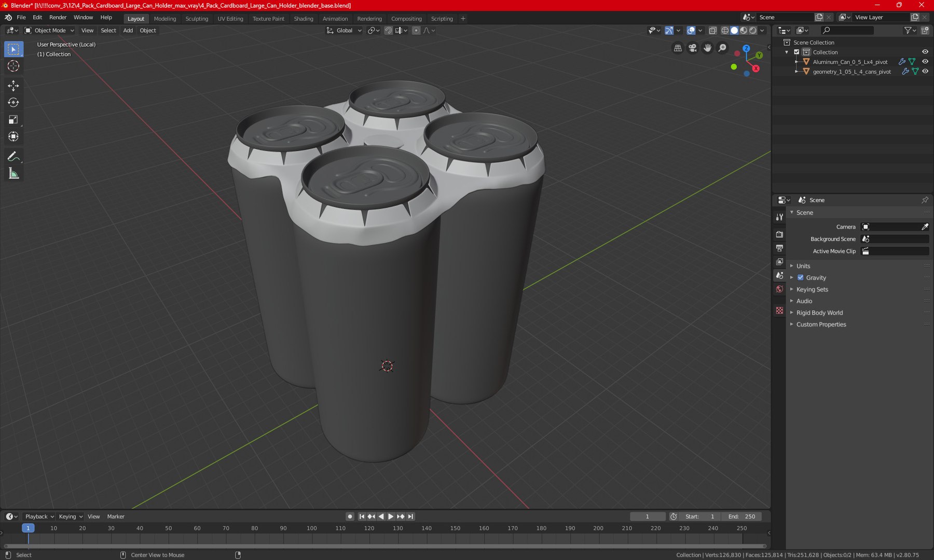Switch to orthographic view with the grid icon

(x=678, y=48)
